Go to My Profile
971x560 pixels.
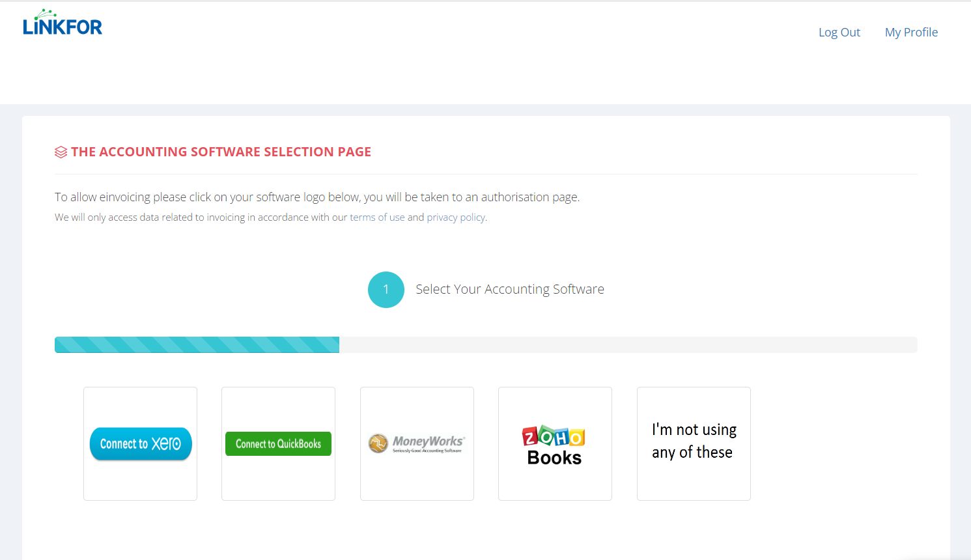[911, 33]
